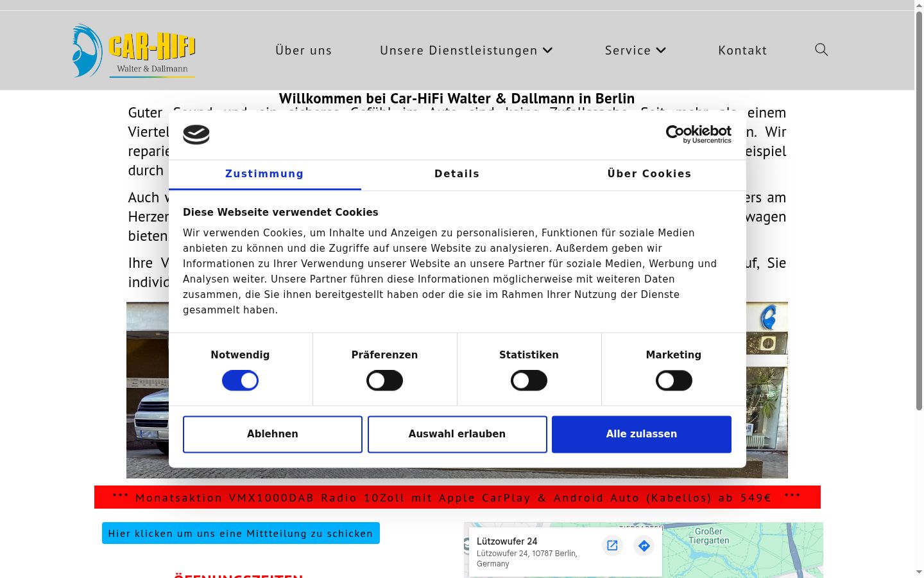Select the Zustimmung tab
The width and height of the screenshot is (924, 578).
(264, 174)
